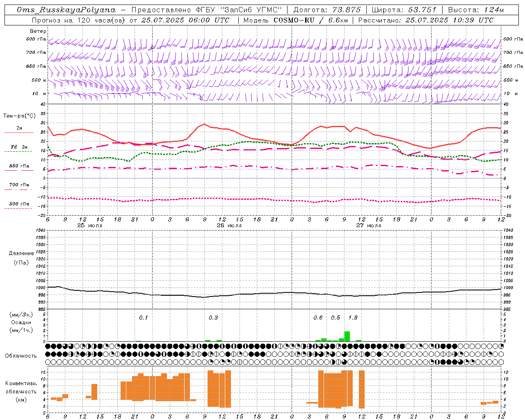The width and height of the screenshot is (525, 420).
Task: Click the solid red line sample under 2м
Action: click(19, 133)
